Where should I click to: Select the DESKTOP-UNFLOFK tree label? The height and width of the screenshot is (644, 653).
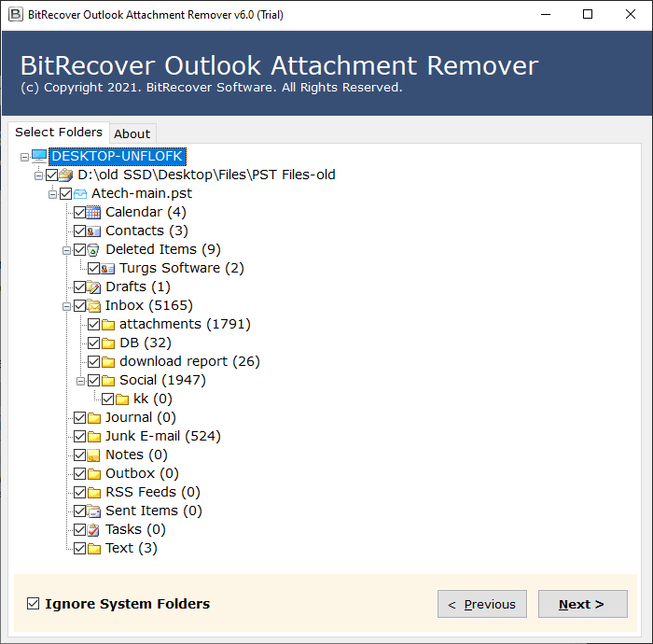[x=117, y=156]
